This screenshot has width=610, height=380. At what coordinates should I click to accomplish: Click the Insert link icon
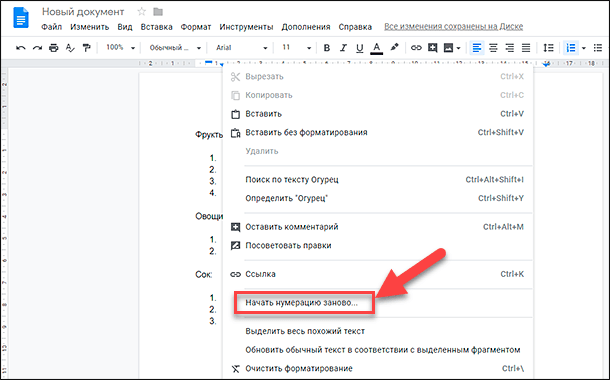[416, 48]
